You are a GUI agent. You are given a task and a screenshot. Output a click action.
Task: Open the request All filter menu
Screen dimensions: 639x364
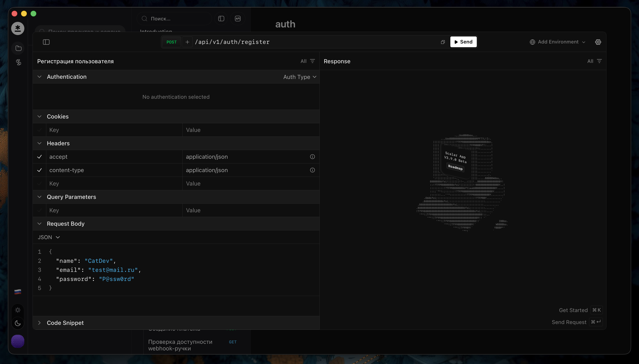click(x=308, y=61)
